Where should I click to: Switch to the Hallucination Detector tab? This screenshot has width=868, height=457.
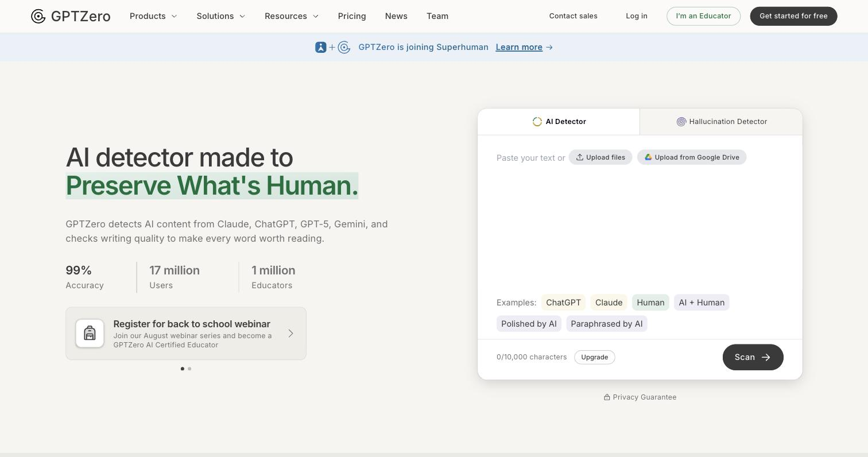tap(721, 122)
